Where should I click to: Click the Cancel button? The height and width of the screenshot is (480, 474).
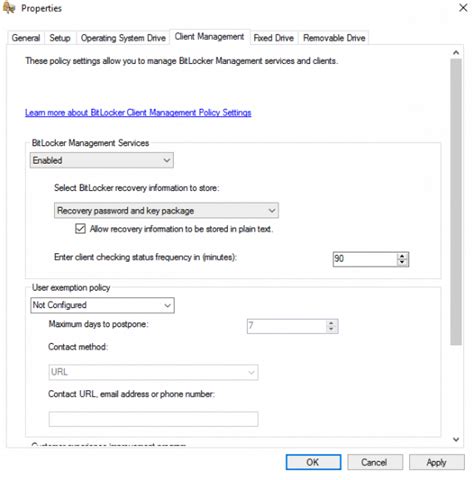click(375, 462)
